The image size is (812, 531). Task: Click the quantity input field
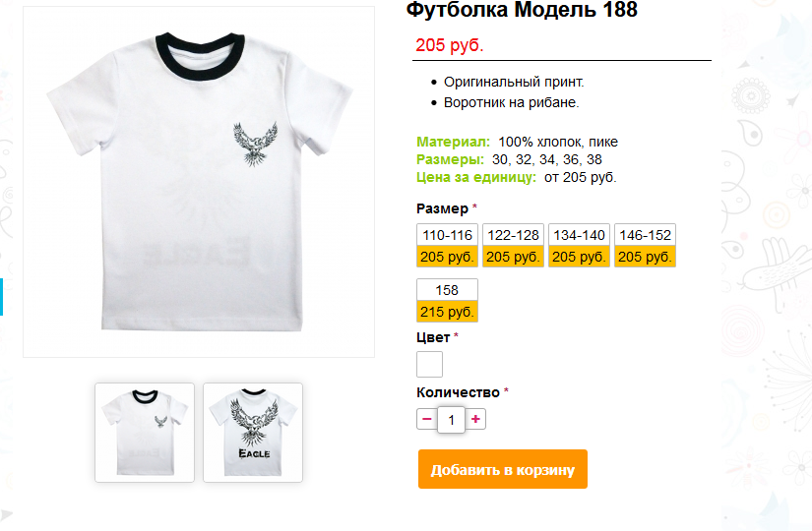click(x=451, y=419)
